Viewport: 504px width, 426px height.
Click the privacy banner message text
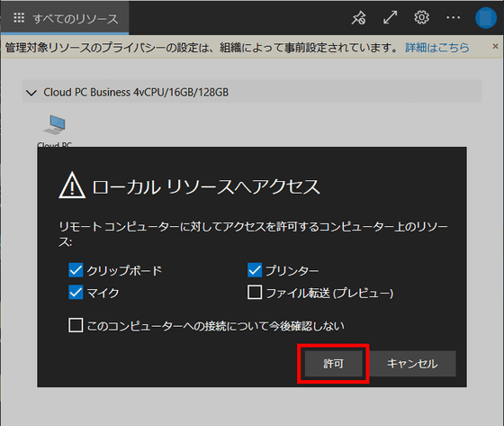pyautogui.click(x=202, y=48)
